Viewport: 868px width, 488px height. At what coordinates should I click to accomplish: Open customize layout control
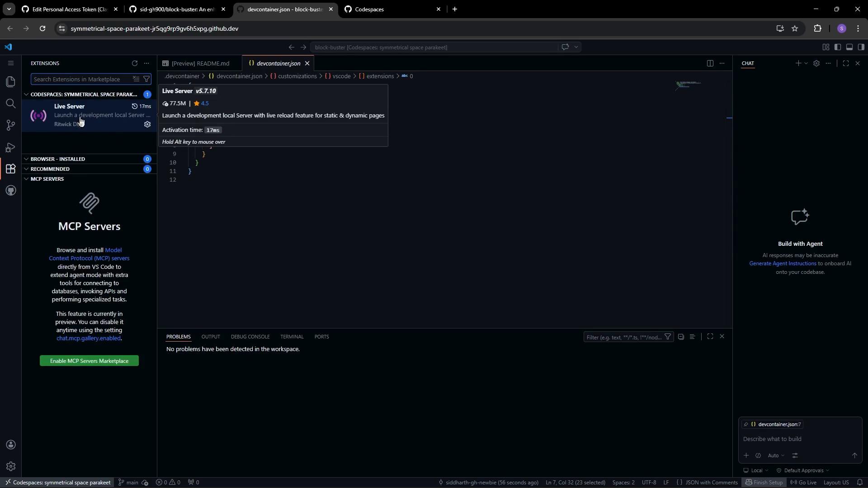(x=826, y=47)
